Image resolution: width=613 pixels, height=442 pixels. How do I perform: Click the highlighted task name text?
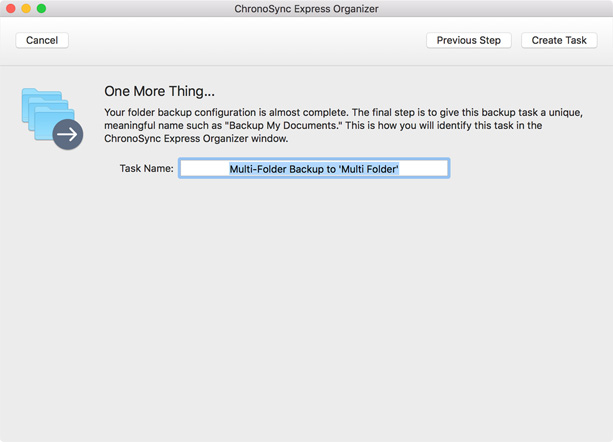pyautogui.click(x=314, y=169)
